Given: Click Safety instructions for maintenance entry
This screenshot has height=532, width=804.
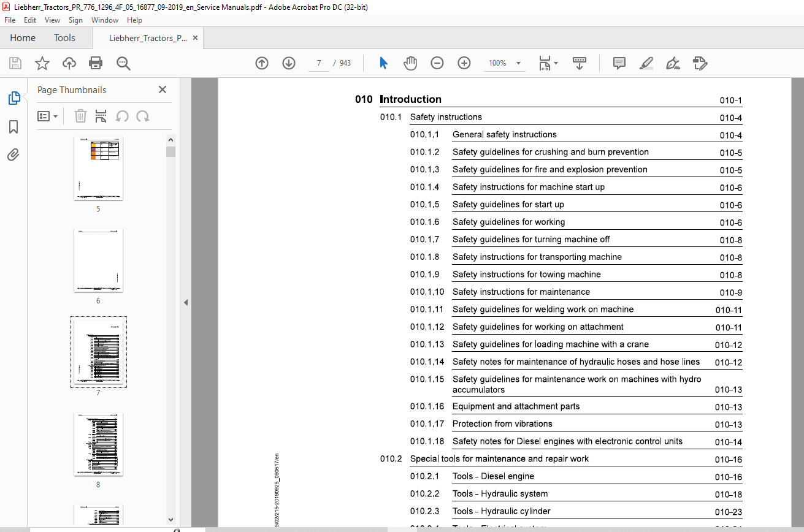Looking at the screenshot, I should click(x=521, y=292).
